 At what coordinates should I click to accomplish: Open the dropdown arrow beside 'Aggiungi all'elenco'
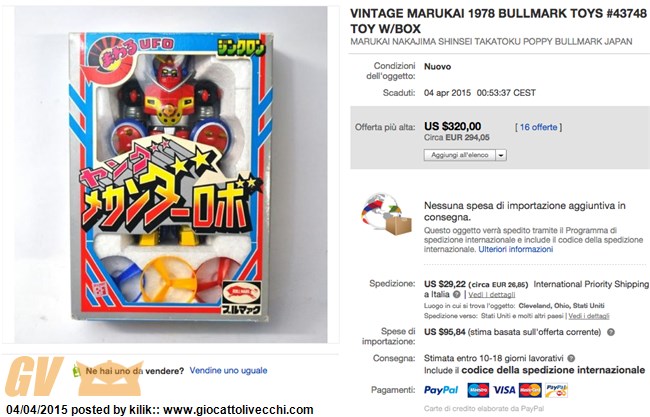[x=501, y=155]
